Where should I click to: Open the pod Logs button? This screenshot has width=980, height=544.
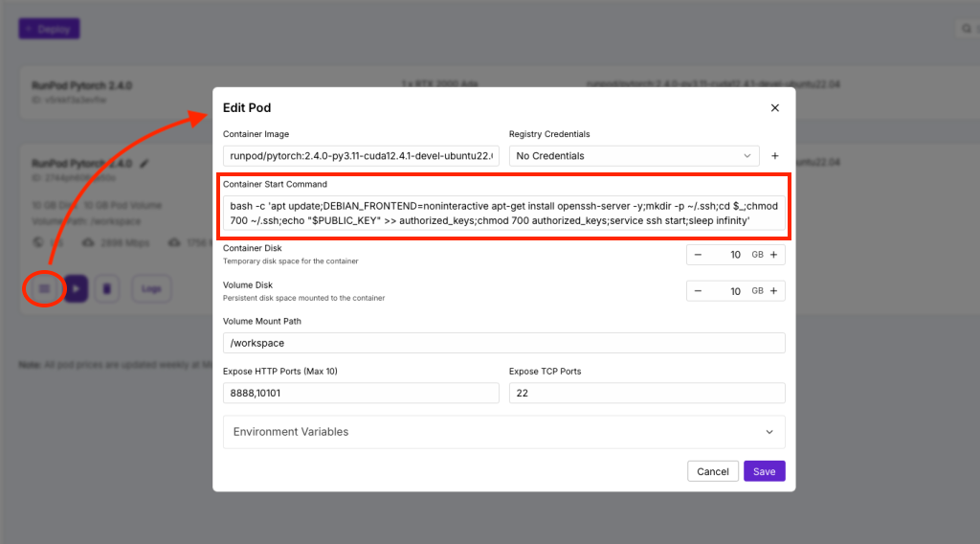click(151, 288)
